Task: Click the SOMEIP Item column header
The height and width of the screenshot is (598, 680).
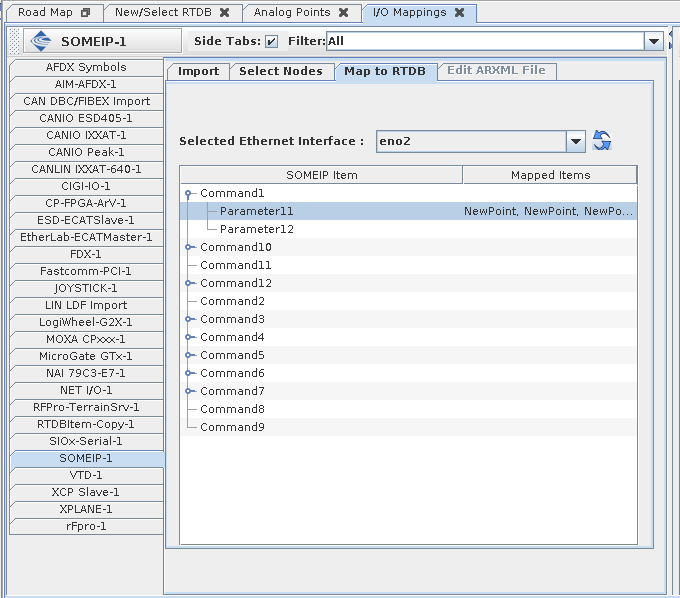Action: click(x=321, y=175)
